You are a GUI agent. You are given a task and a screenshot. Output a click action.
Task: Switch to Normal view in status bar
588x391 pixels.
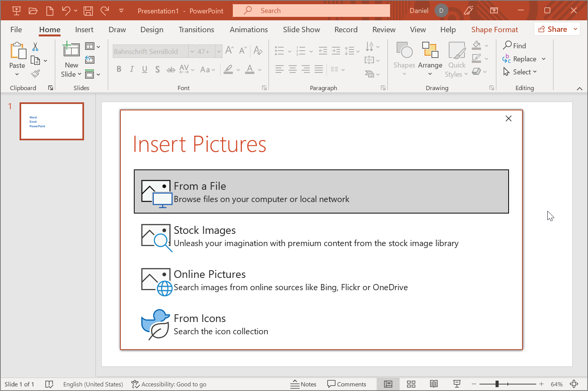tap(388, 384)
